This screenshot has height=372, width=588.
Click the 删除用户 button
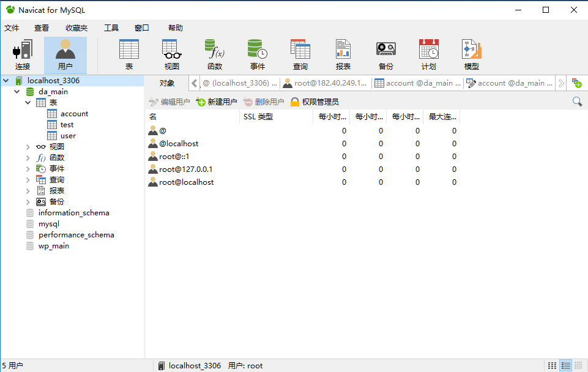pyautogui.click(x=264, y=102)
